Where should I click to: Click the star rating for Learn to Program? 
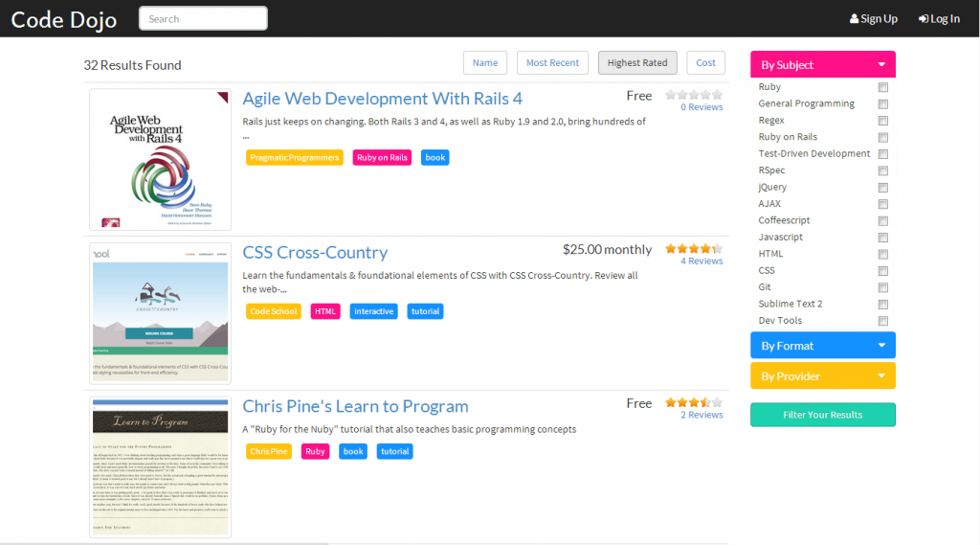point(694,402)
